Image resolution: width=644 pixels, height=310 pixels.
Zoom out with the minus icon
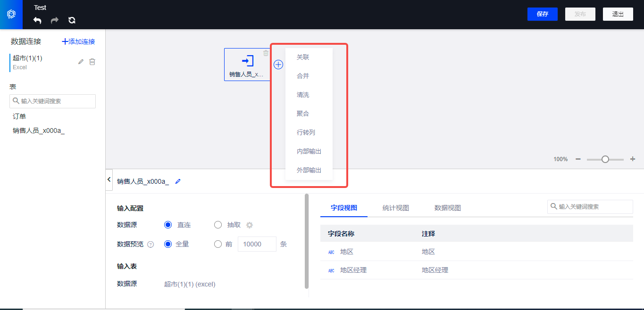(x=578, y=159)
